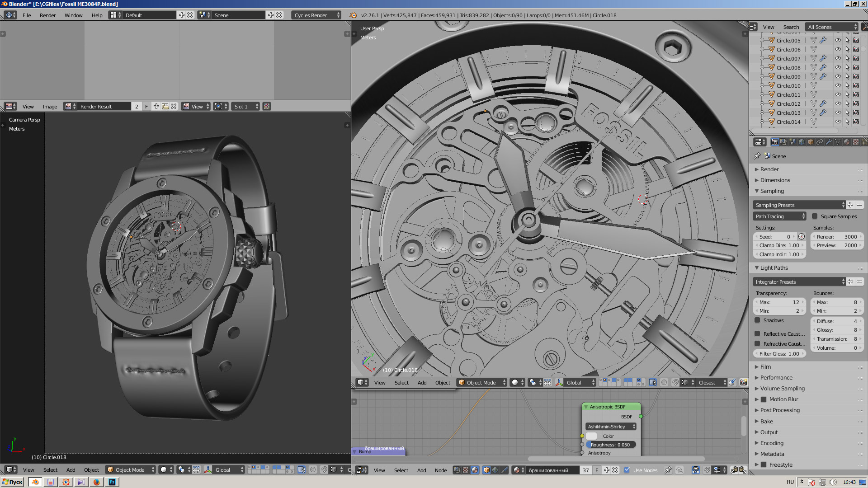Open the Path Tracing integrator dropdown
868x488 pixels.
coord(779,216)
